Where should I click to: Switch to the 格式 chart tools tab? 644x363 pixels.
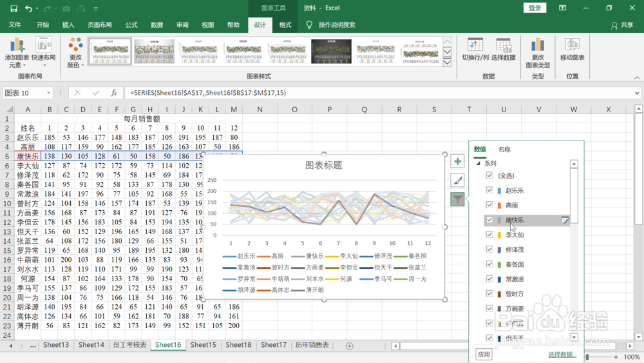285,25
